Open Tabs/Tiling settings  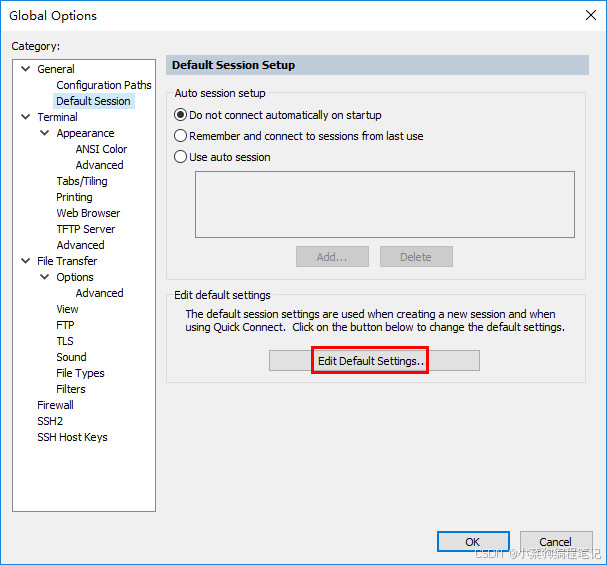(82, 181)
